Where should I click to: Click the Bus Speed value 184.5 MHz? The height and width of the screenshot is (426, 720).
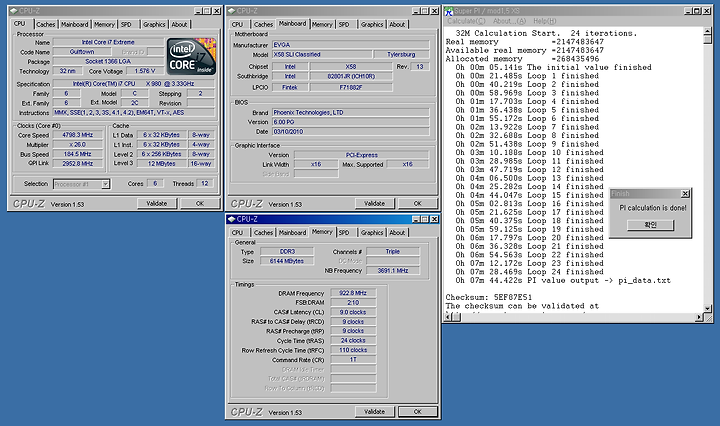point(78,154)
